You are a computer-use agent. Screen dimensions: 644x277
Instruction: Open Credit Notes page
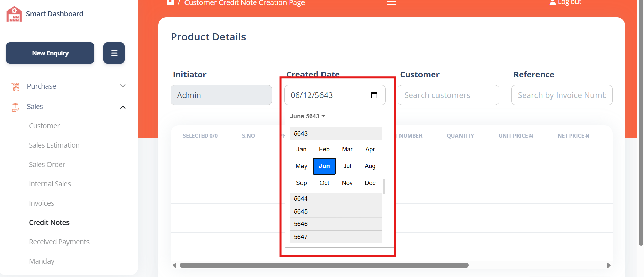click(x=49, y=223)
